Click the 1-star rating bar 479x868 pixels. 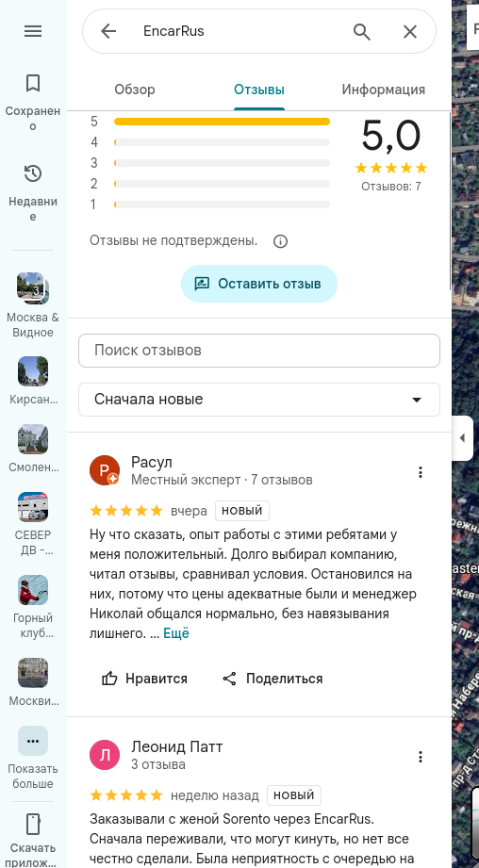(222, 205)
